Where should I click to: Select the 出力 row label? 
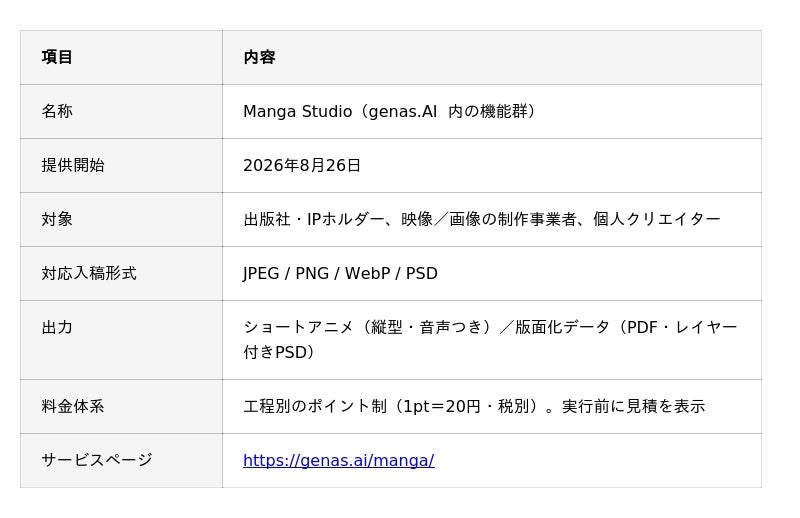tap(57, 327)
